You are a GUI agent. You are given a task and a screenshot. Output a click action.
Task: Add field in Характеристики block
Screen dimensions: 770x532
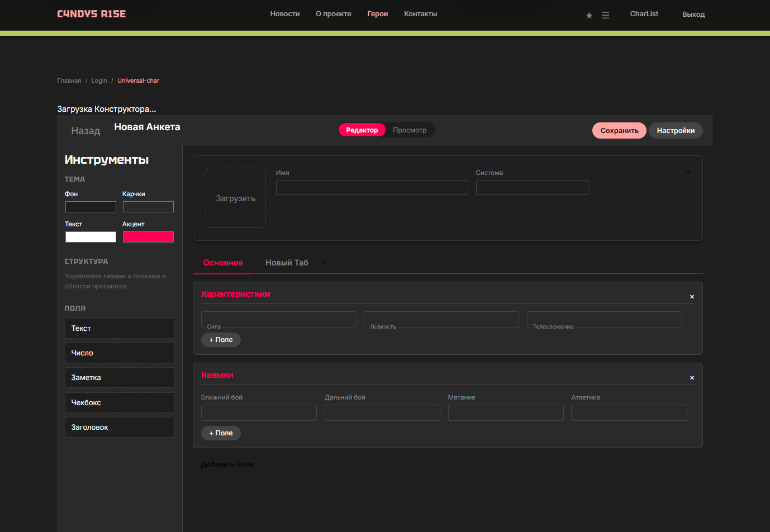[221, 340]
